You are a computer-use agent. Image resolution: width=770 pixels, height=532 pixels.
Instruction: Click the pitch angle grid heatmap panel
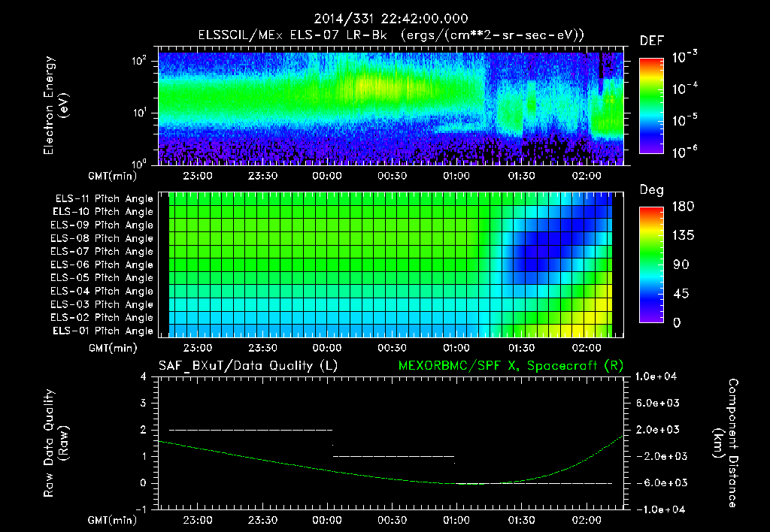(391, 265)
